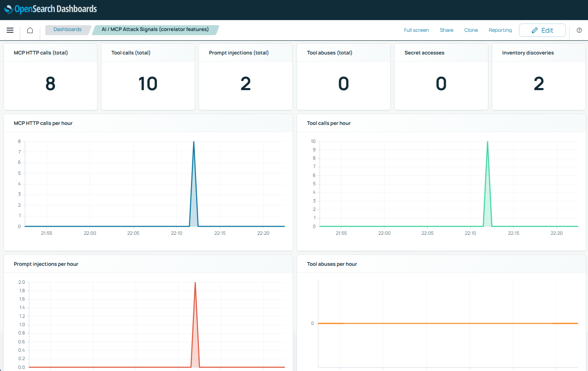Click the Dashboards breadcrumb
Viewport: 588px width, 371px height.
tap(67, 30)
